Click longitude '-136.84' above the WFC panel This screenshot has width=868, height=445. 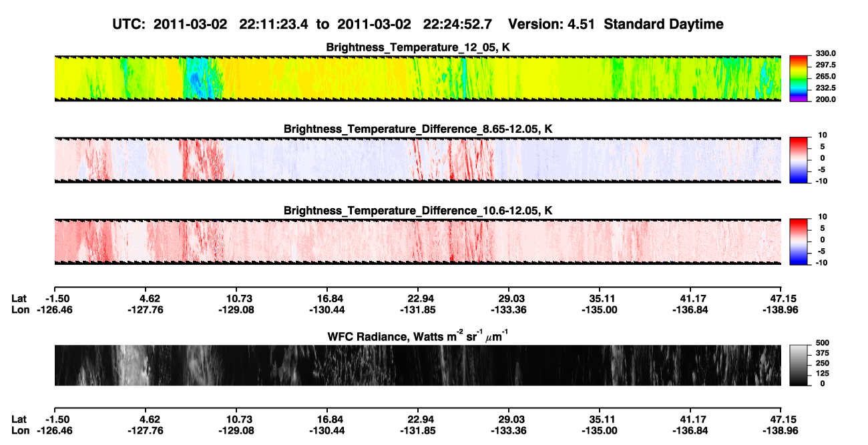(690, 310)
